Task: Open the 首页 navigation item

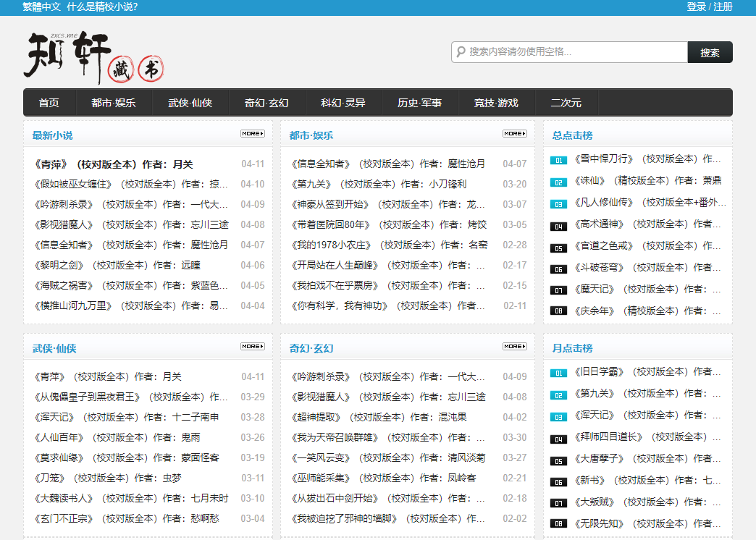Action: 49,102
